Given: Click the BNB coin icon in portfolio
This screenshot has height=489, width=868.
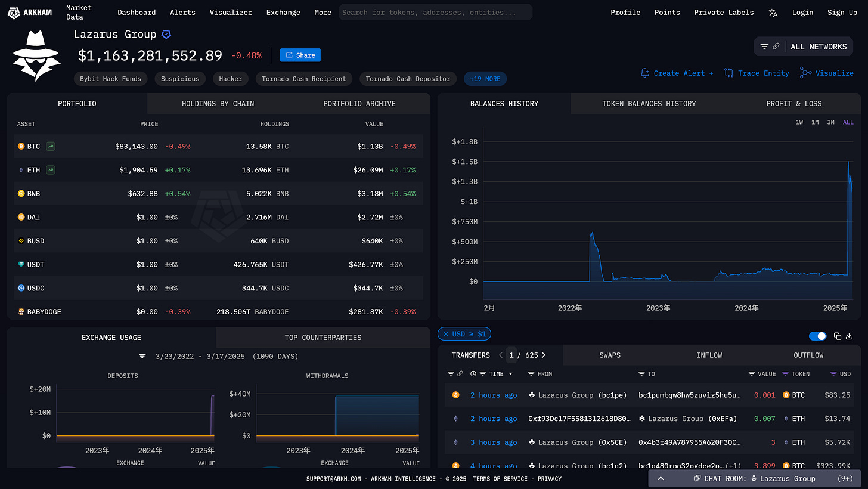Looking at the screenshot, I should (x=21, y=193).
